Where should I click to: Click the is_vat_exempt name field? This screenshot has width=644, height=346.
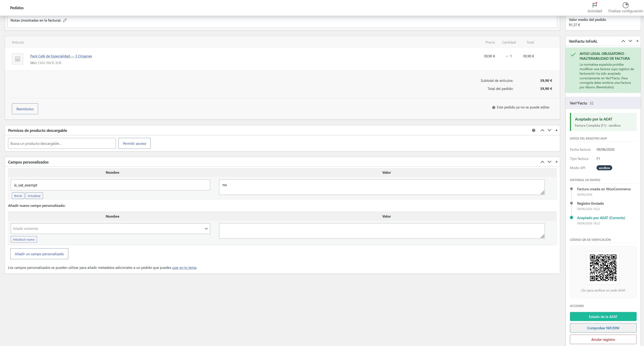pyautogui.click(x=110, y=185)
